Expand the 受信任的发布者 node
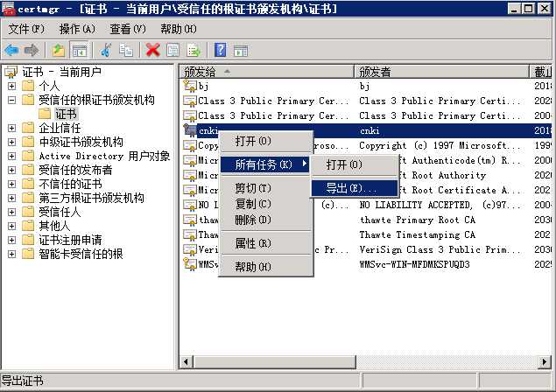The width and height of the screenshot is (556, 392). coord(11,170)
